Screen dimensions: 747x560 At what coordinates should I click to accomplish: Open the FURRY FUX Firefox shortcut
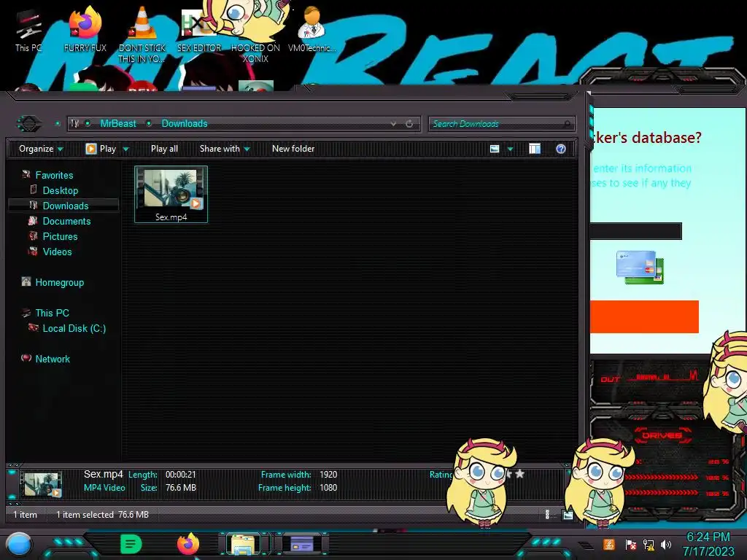coord(85,31)
